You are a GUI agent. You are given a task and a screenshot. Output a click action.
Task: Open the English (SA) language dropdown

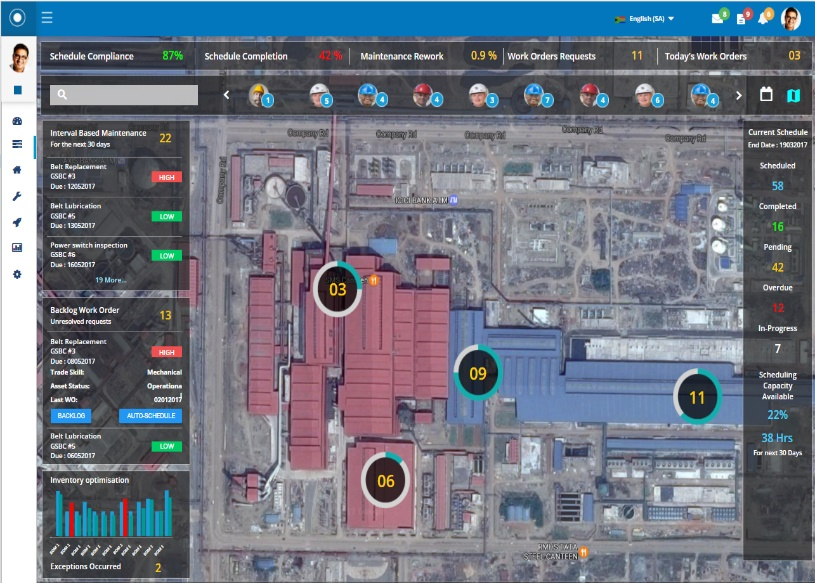[645, 19]
